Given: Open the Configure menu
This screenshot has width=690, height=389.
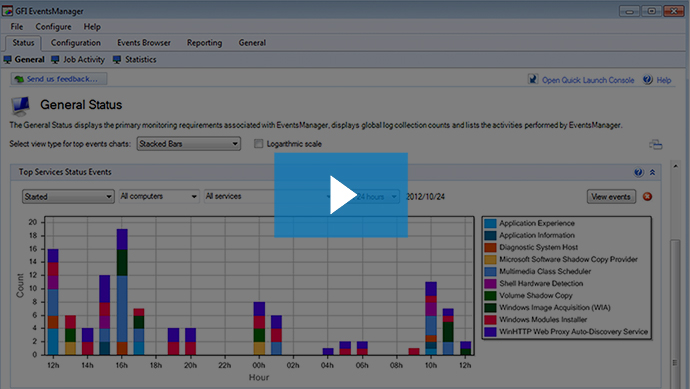Looking at the screenshot, I should (53, 26).
